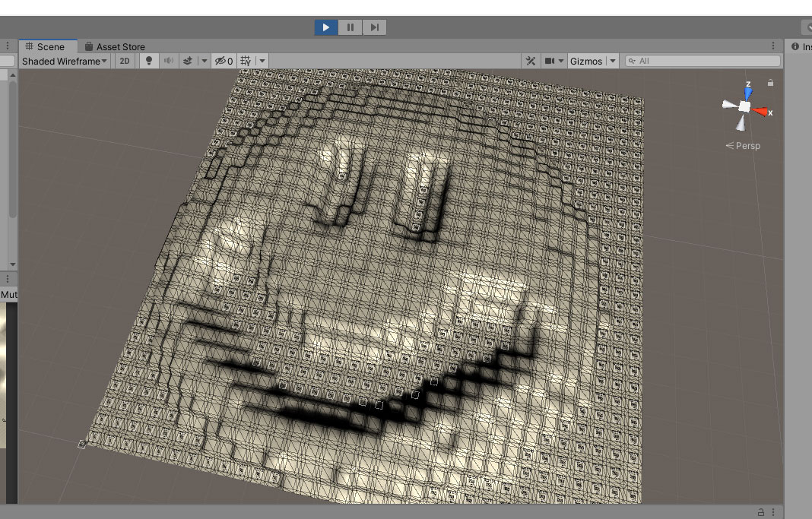This screenshot has height=519, width=812.
Task: Toggle hidden objects visibility showing 0
Action: [x=224, y=61]
